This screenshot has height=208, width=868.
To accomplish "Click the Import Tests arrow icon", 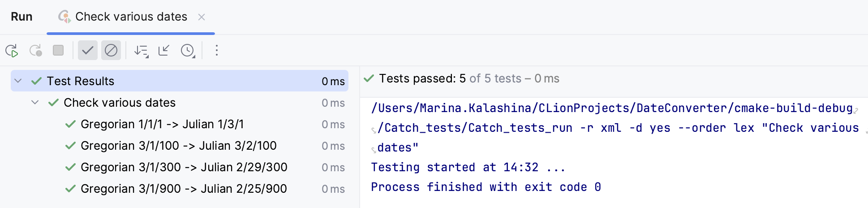I will click(x=164, y=50).
